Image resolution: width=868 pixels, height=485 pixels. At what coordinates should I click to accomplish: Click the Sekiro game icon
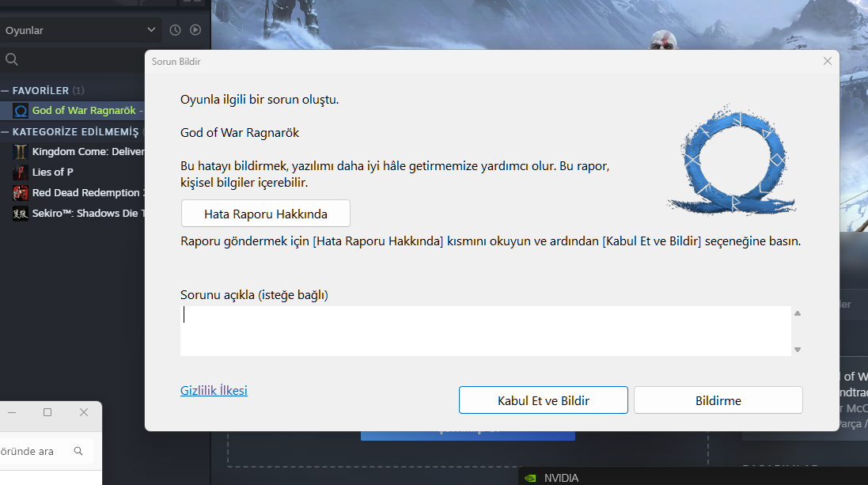coord(21,213)
